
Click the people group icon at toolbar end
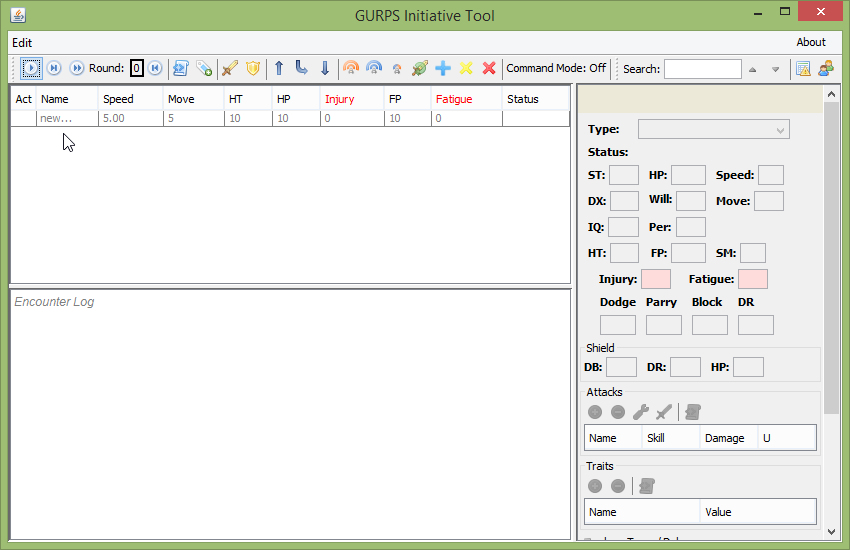click(826, 69)
